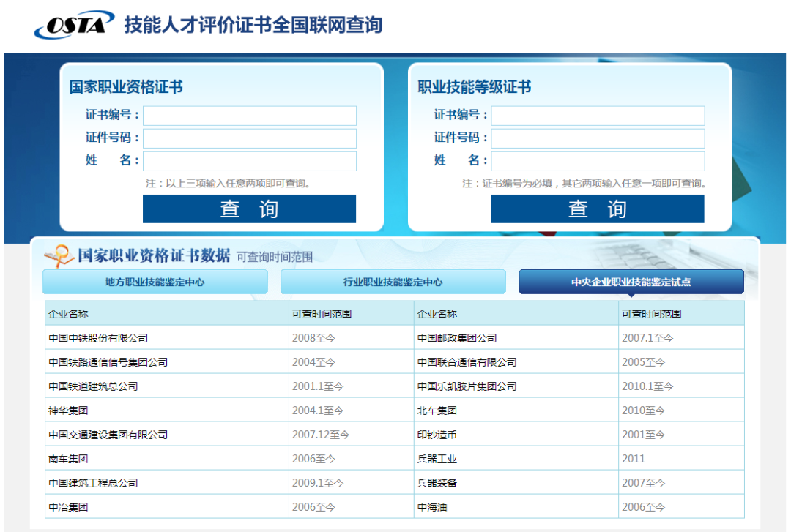Switch to 地方职业技能鉴定中心 tab
The image size is (791, 532).
pos(155,282)
